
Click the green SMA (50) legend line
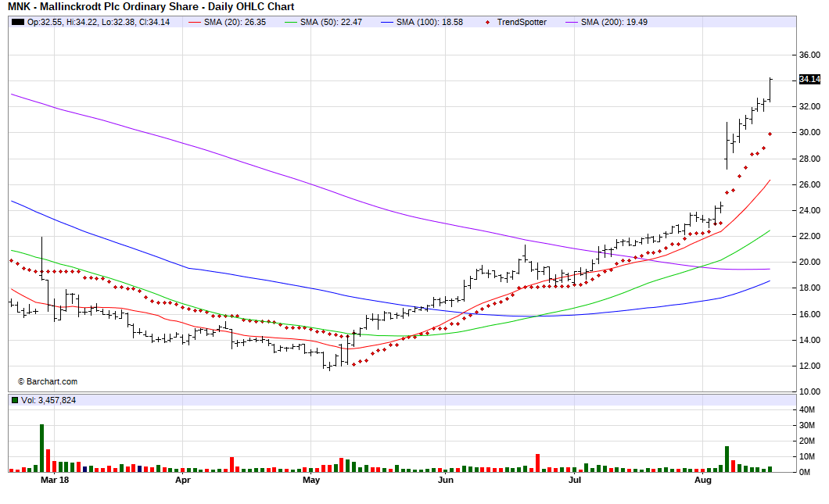coord(291,22)
